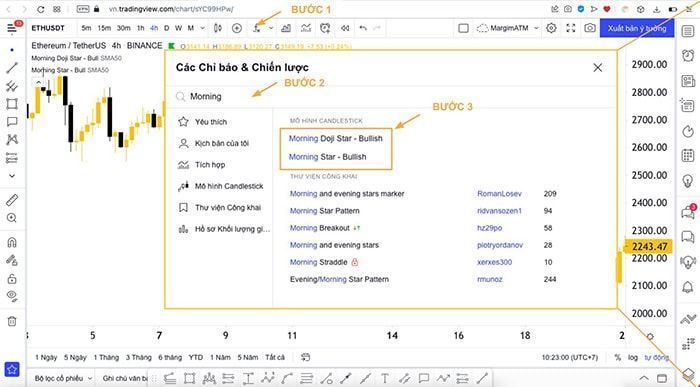Viewport: 700px width, 387px height.
Task: Select the trend line drawing tool
Action: point(12,68)
